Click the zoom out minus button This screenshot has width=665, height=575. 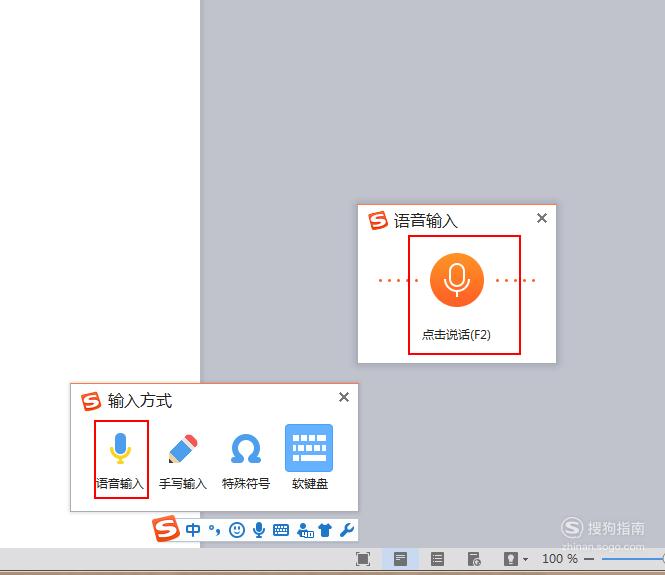tap(589, 559)
